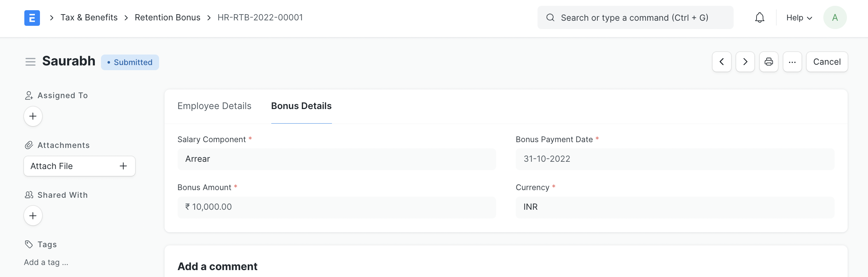
Task: Click HR-RTB-2022-00001 breadcrumb
Action: click(260, 17)
